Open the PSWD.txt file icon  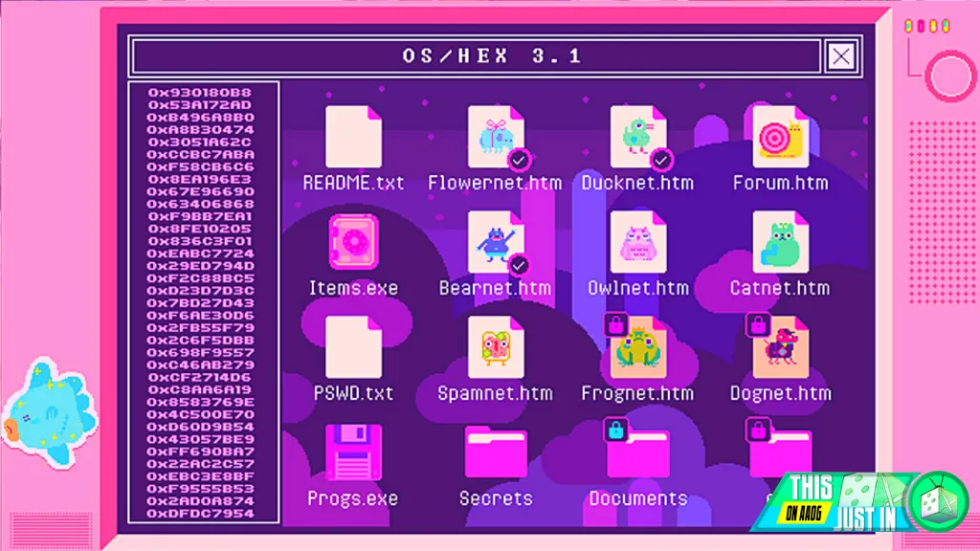(353, 346)
